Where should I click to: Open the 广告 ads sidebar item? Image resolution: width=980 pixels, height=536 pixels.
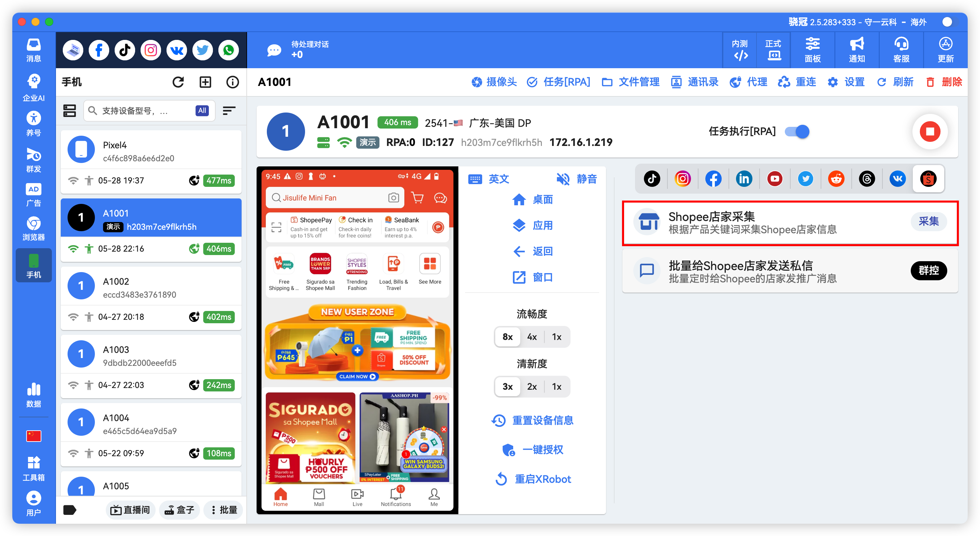click(33, 195)
